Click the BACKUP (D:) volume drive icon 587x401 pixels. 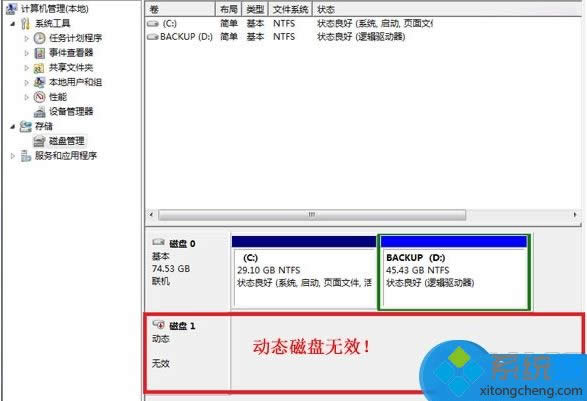tap(153, 37)
